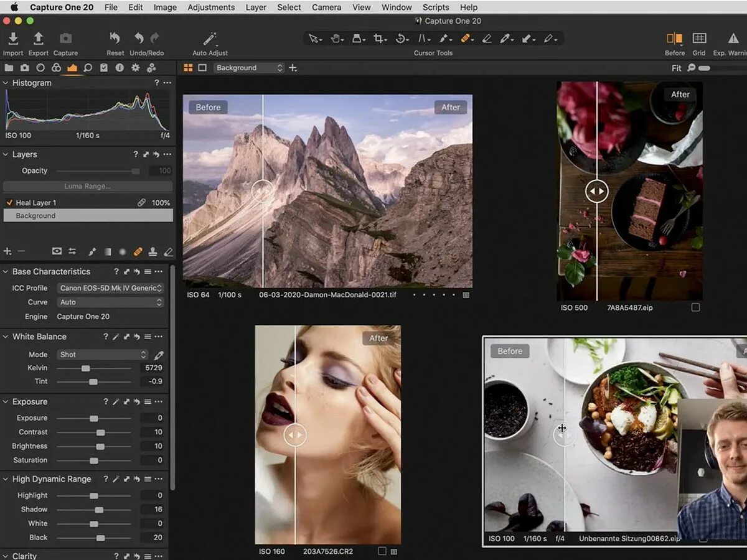Add new layer with plus icon

pos(7,251)
